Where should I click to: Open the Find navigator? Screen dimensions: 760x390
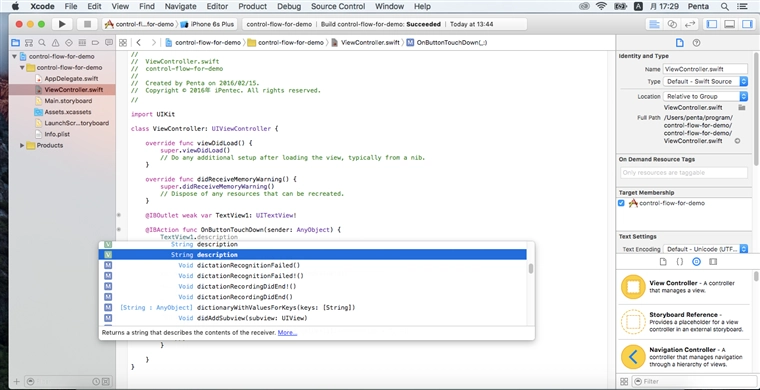tap(42, 43)
